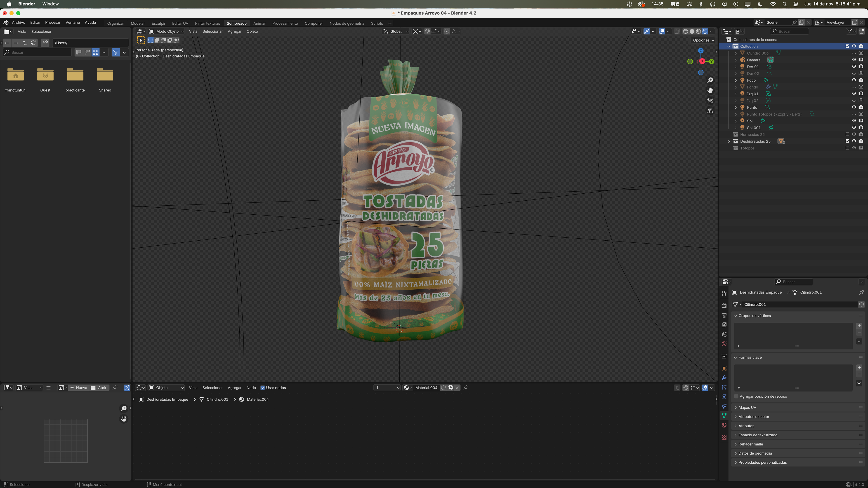The image size is (868, 488).
Task: Open the practicante folder
Action: click(x=75, y=80)
